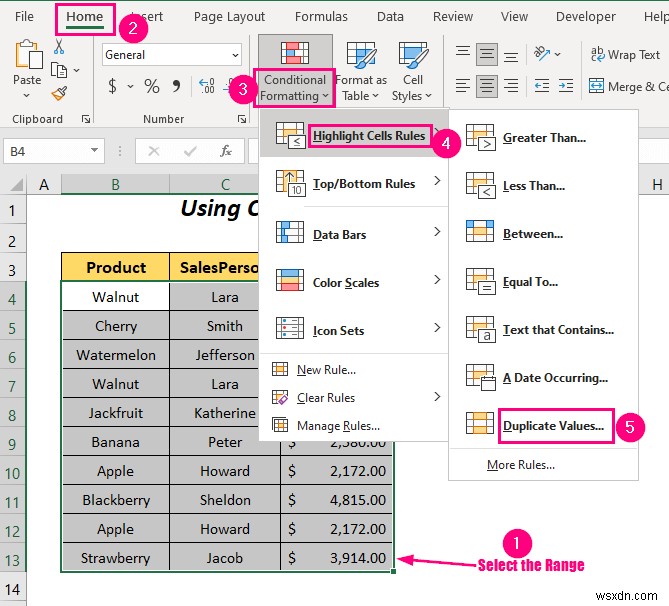Open Conditional Formatting dropdown button
This screenshot has height=606, width=669.
[294, 72]
